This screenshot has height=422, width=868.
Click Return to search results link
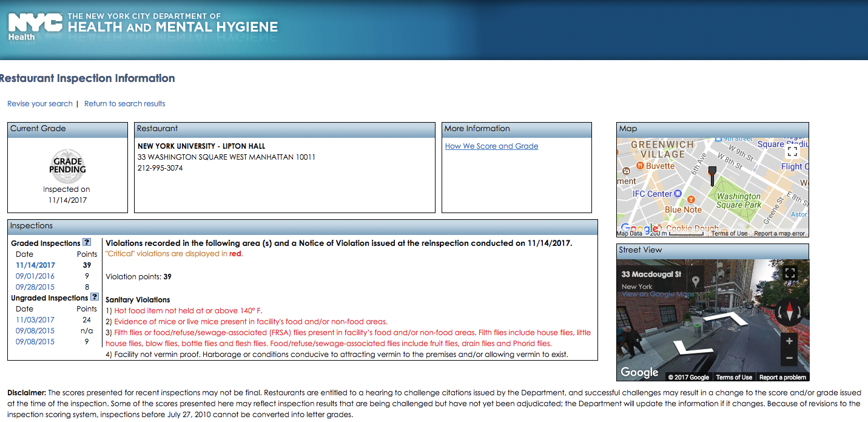click(x=124, y=104)
